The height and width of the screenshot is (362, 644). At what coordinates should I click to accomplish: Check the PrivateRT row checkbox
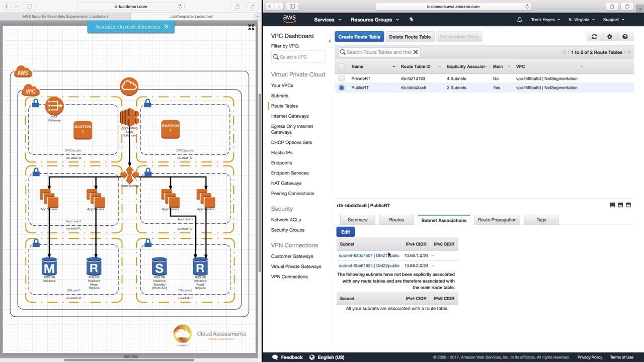coord(342,79)
